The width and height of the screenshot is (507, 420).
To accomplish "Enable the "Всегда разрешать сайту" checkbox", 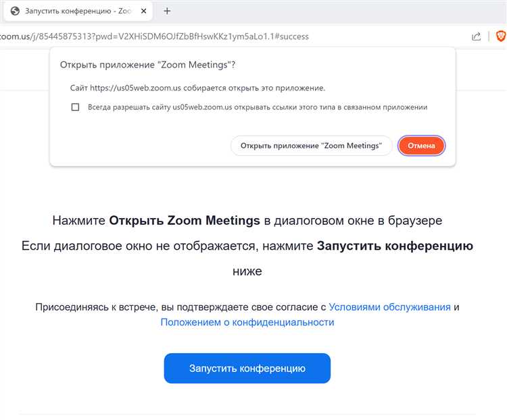I will (x=76, y=107).
